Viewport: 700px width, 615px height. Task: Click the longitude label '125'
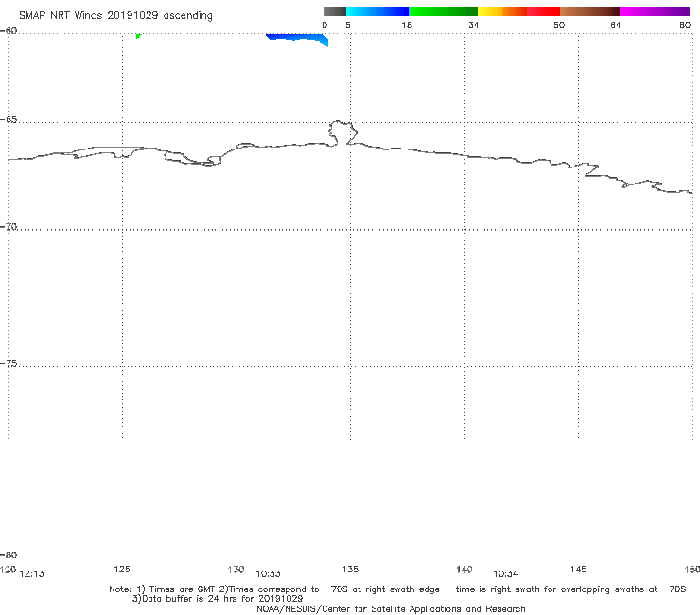tap(122, 569)
